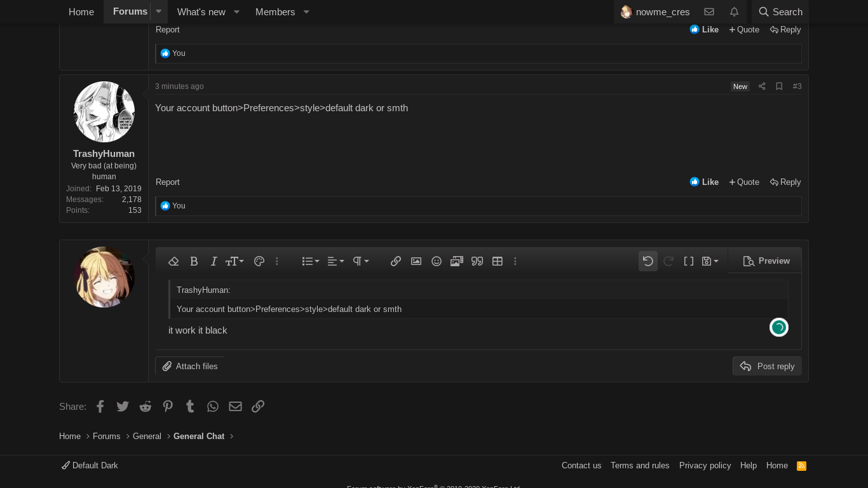The height and width of the screenshot is (488, 868).
Task: Toggle BB code mode with the brackets icon
Action: point(689,261)
